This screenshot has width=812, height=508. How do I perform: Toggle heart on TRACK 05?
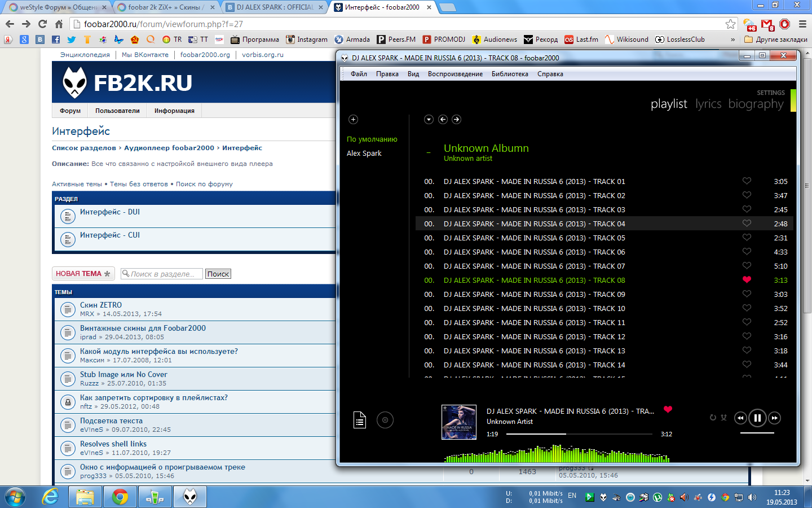coord(747,238)
